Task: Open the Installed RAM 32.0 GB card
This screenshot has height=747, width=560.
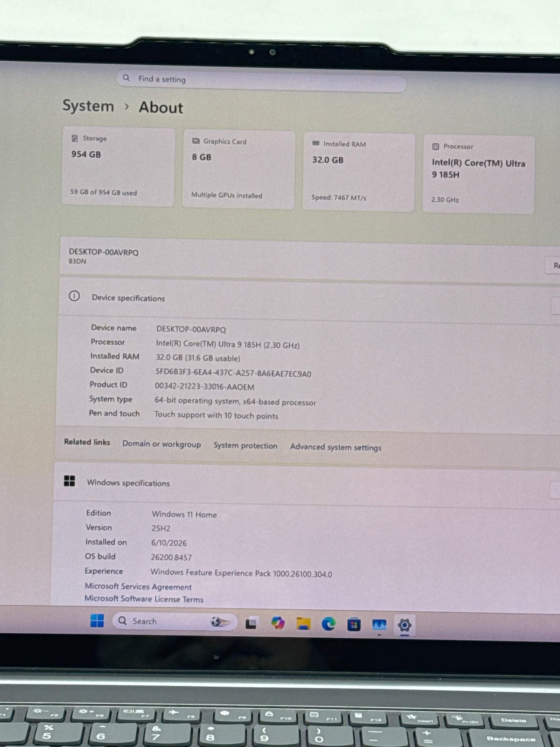Action: pyautogui.click(x=359, y=173)
